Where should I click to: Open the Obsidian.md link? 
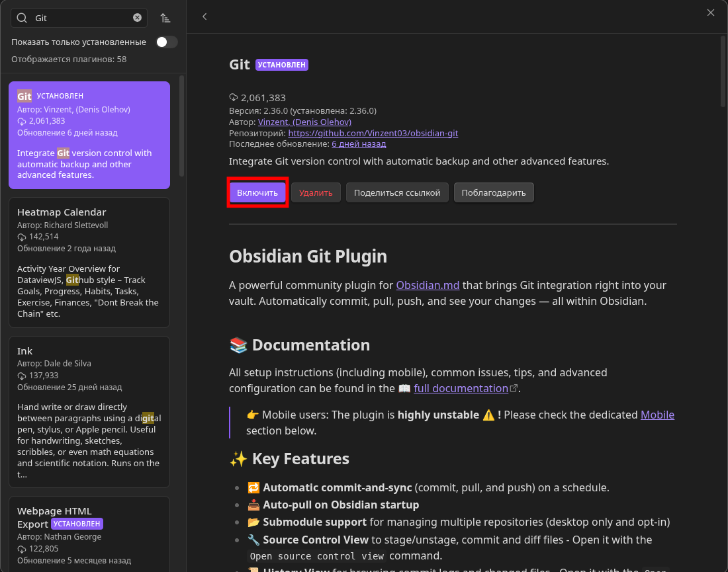coord(428,286)
